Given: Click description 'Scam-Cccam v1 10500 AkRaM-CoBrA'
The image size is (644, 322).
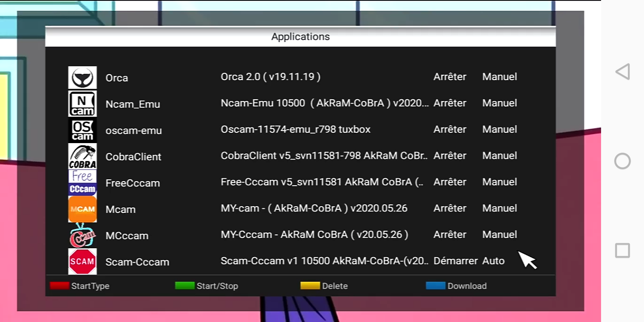Looking at the screenshot, I should (325, 261).
